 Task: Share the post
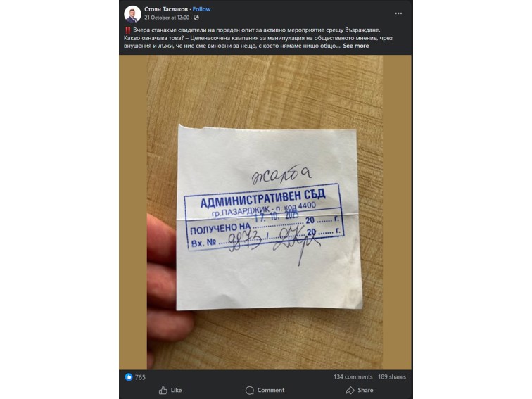360,390
